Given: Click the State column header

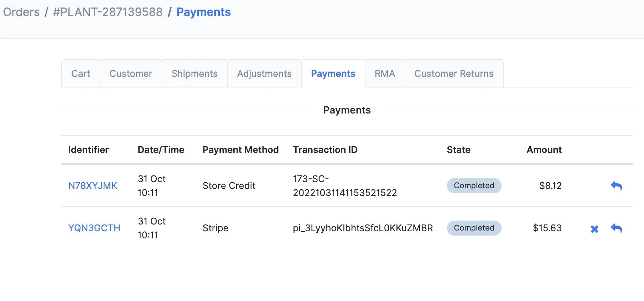Looking at the screenshot, I should point(459,150).
